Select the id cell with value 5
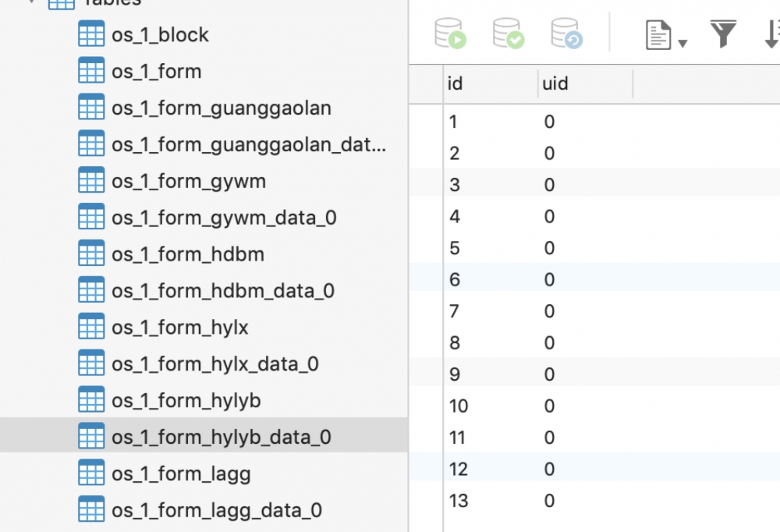 tap(491, 248)
